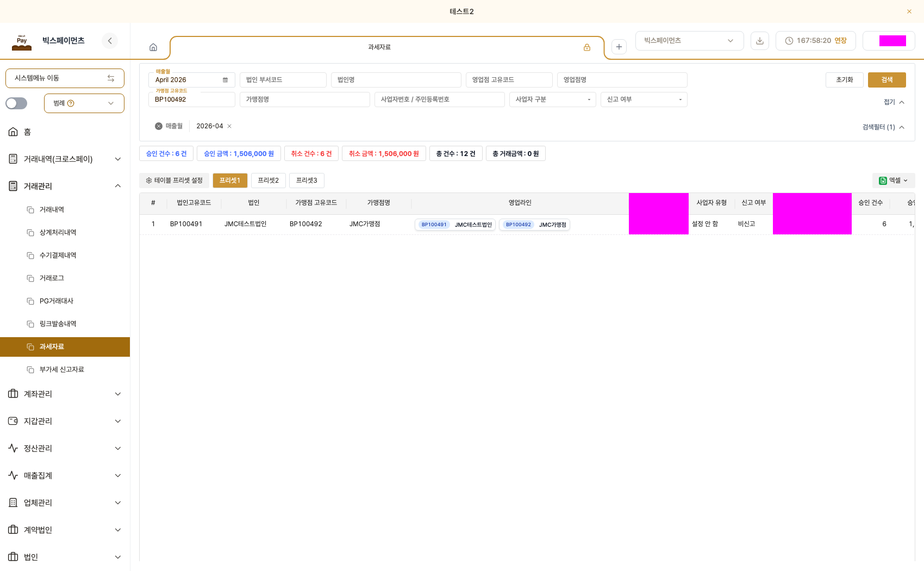Screen dimensions: 924x571
Task: Click the 초기화 button
Action: pyautogui.click(x=845, y=80)
